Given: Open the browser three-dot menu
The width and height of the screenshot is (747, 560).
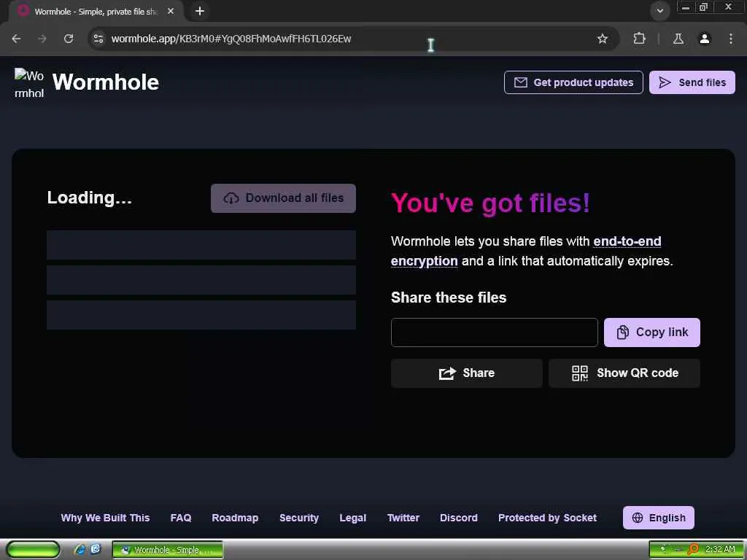Looking at the screenshot, I should [x=731, y=39].
